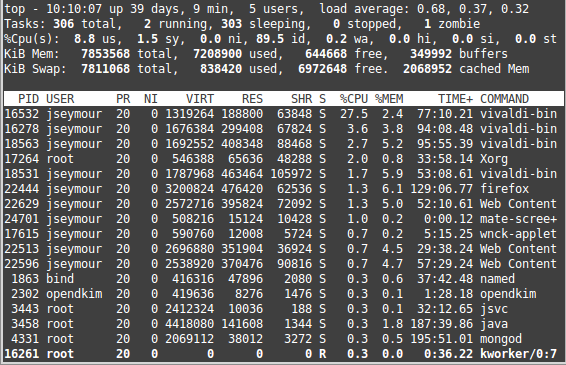This screenshot has height=365, width=566.
Task: Click the java command name
Action: pyautogui.click(x=494, y=324)
